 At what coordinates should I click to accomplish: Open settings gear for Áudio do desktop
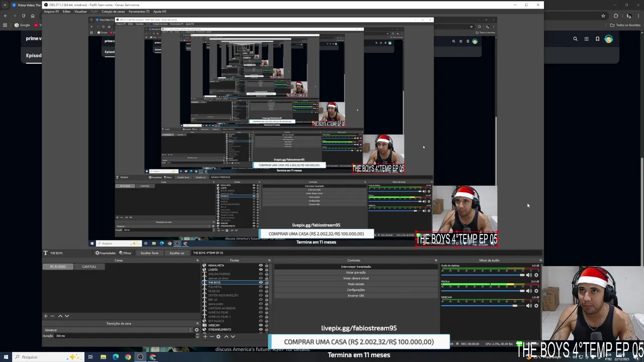(536, 275)
